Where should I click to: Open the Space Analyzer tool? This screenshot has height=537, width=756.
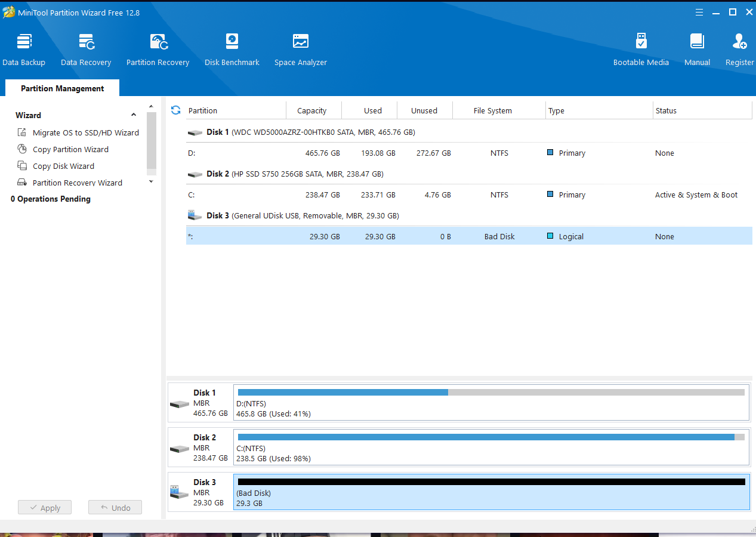coord(301,50)
